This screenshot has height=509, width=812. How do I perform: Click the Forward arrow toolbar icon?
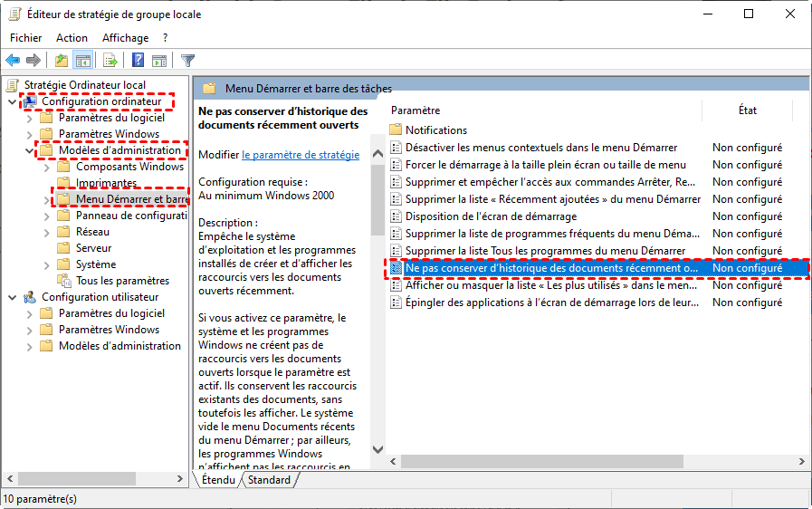(33, 61)
